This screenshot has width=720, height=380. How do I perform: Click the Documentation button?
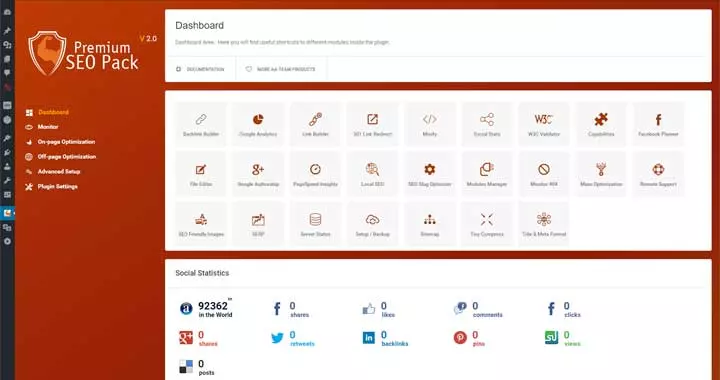pyautogui.click(x=200, y=69)
